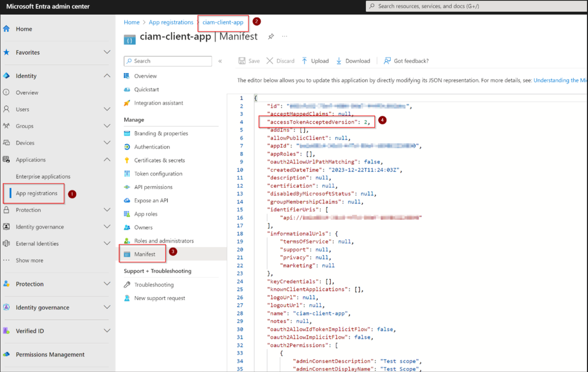Click the Permissions Management cloud icon
Image resolution: width=588 pixels, height=372 pixels.
point(6,354)
